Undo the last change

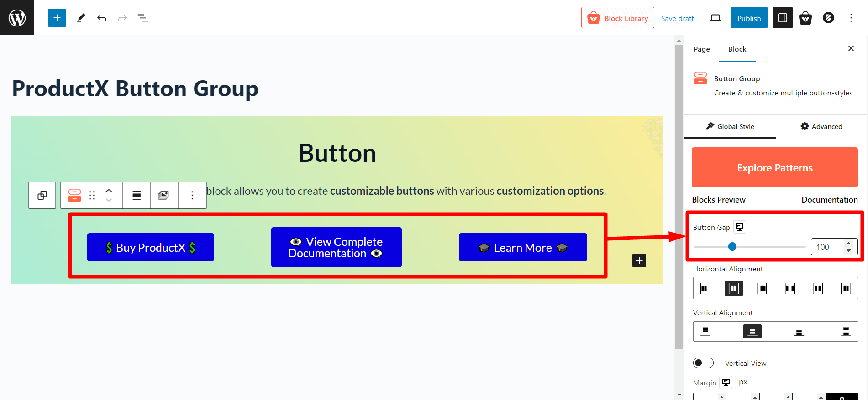click(102, 18)
